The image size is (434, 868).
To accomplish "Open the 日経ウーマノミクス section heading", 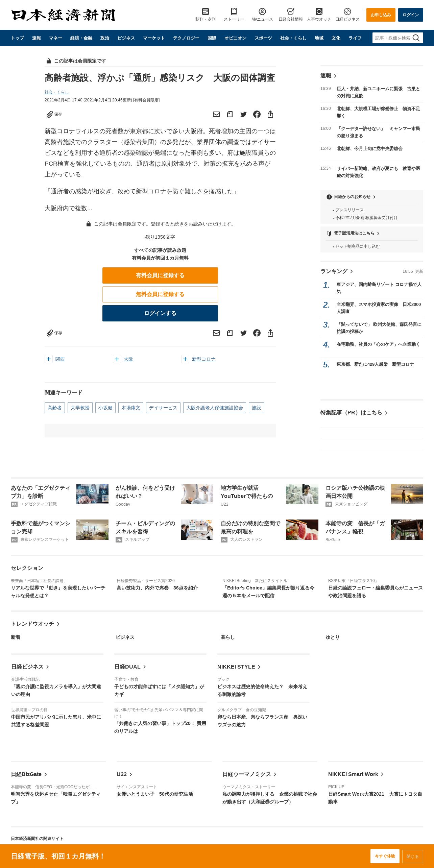I will coord(249,774).
